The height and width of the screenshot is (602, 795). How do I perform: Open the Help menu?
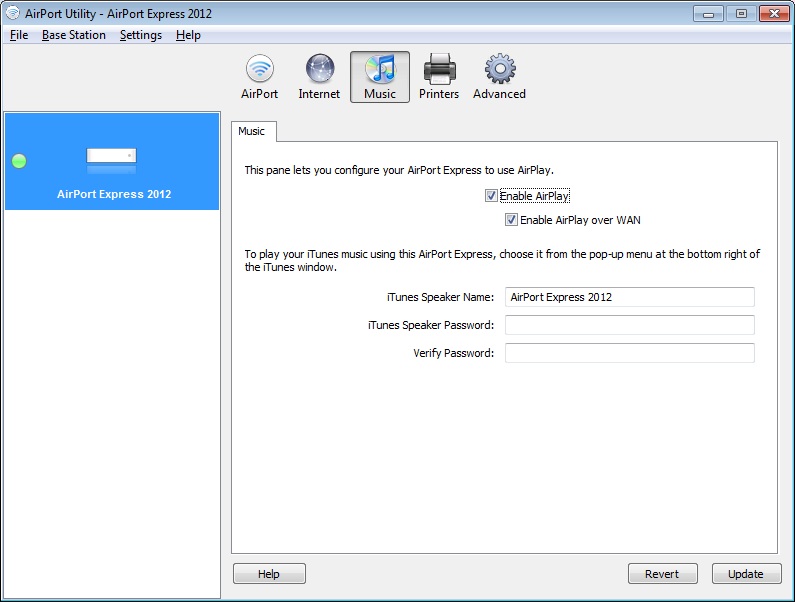pyautogui.click(x=188, y=35)
